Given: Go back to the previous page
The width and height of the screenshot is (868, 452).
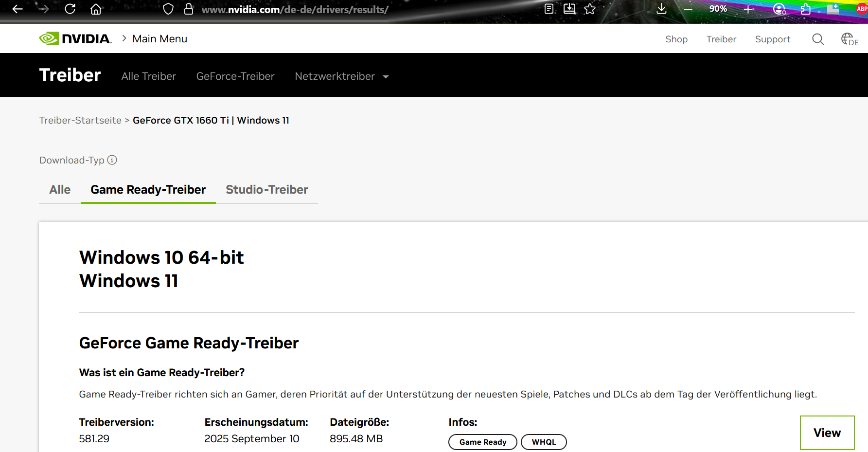Looking at the screenshot, I should coord(18,9).
